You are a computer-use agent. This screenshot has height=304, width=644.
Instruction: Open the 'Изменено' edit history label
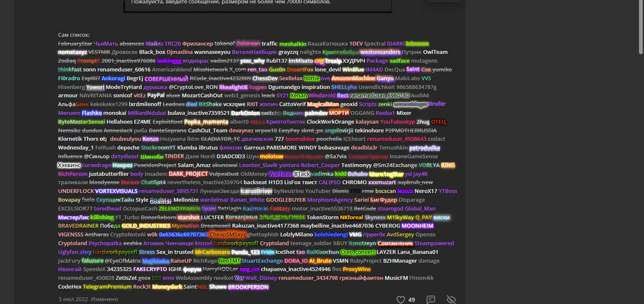(x=104, y=299)
